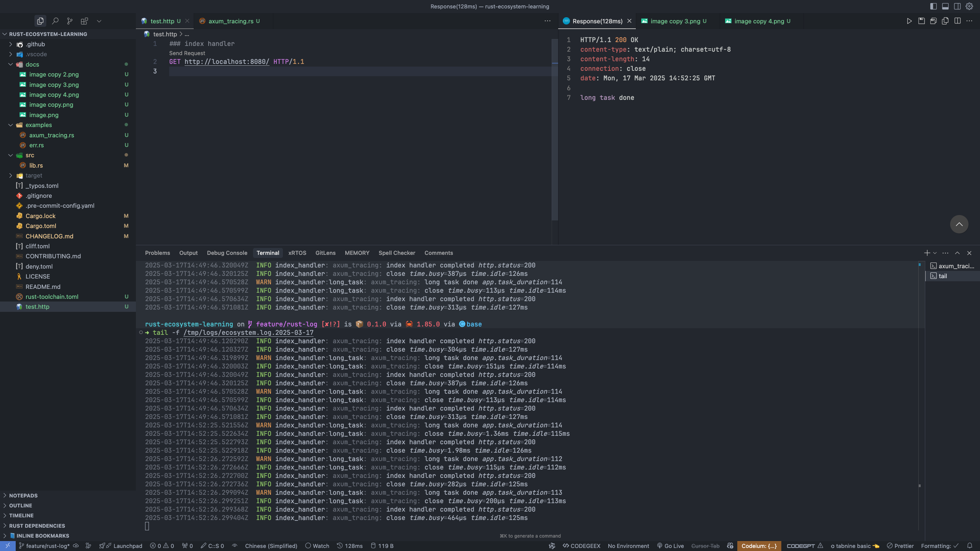Switch to Spell Checker panel tab
980x551 pixels.
click(397, 253)
